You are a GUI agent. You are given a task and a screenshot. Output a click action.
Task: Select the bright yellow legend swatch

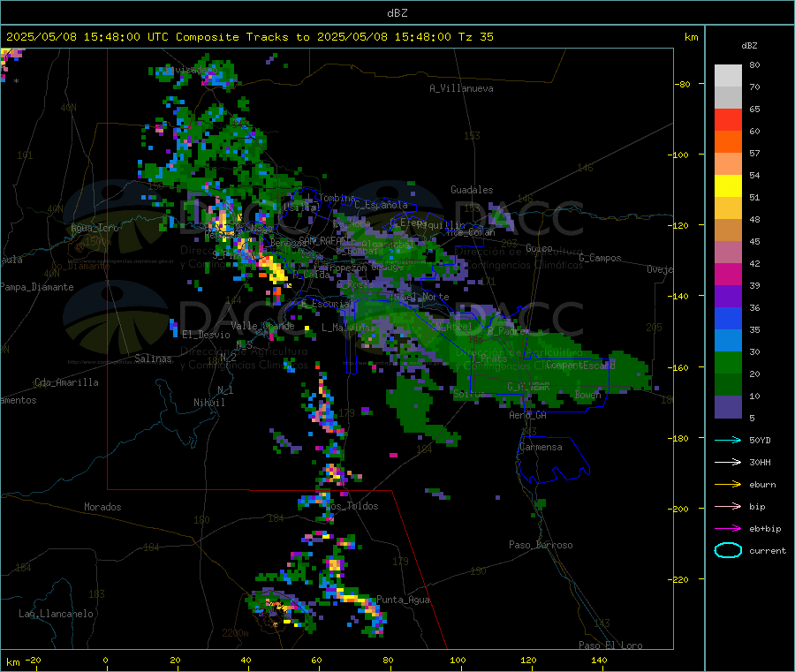click(728, 186)
